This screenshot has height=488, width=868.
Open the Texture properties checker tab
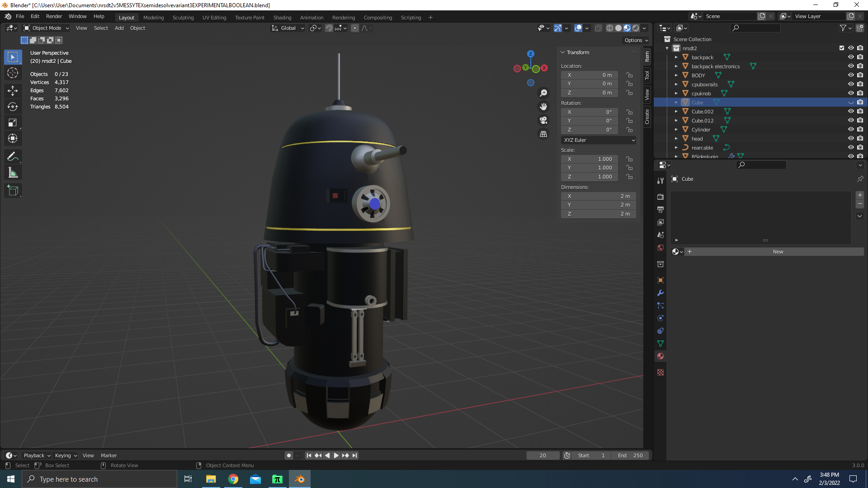tap(660, 372)
